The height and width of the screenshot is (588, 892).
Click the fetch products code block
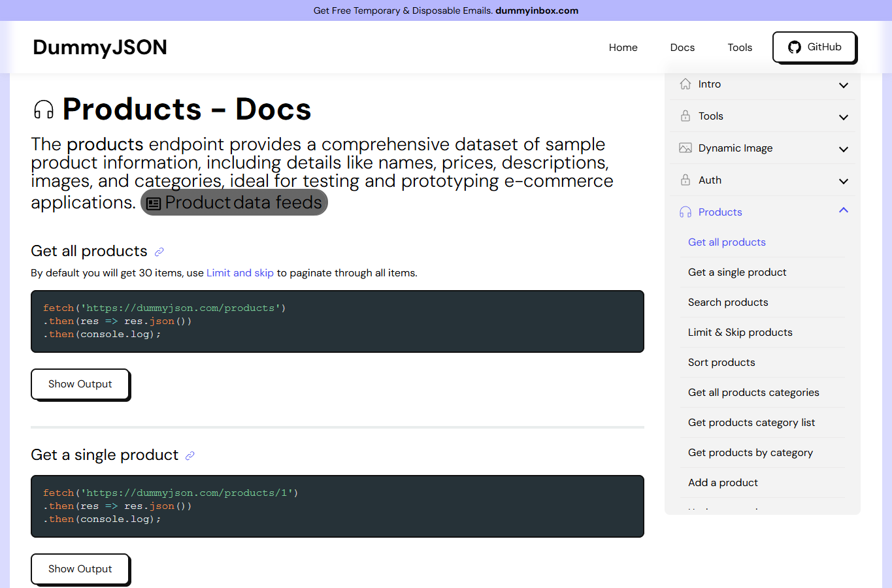tap(337, 321)
